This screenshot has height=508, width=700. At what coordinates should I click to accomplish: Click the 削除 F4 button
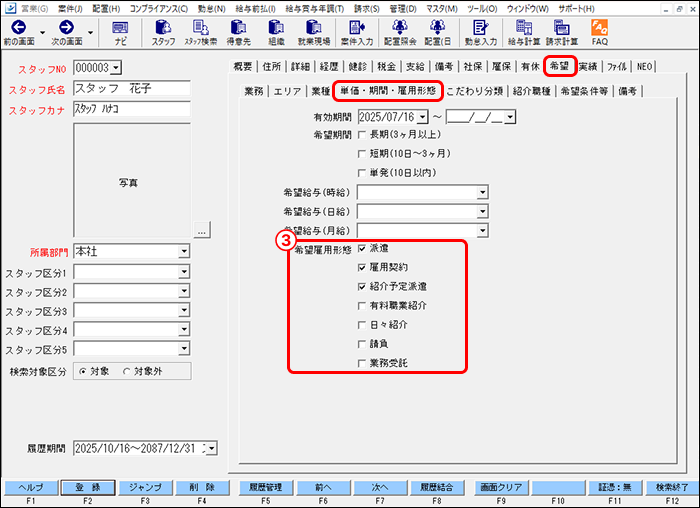(x=202, y=487)
